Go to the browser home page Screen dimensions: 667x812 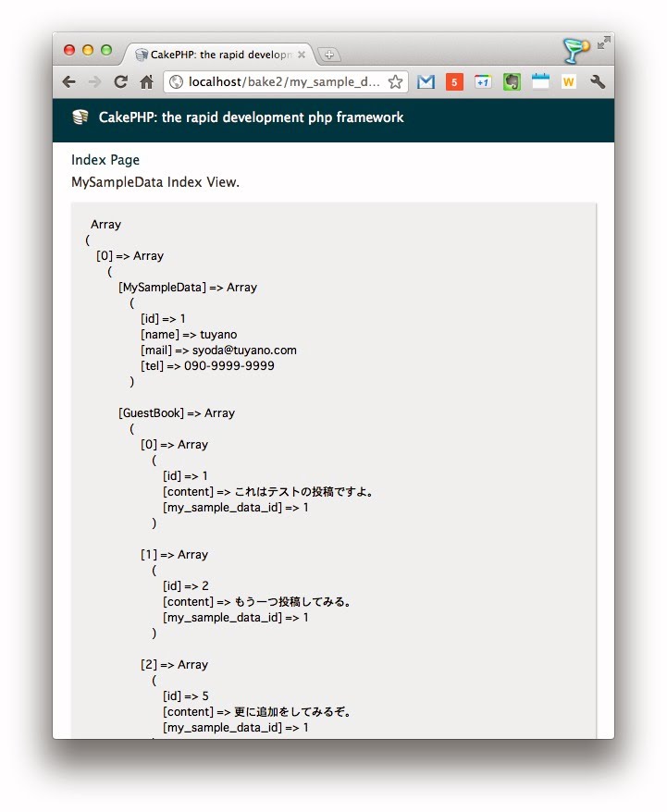pyautogui.click(x=146, y=82)
